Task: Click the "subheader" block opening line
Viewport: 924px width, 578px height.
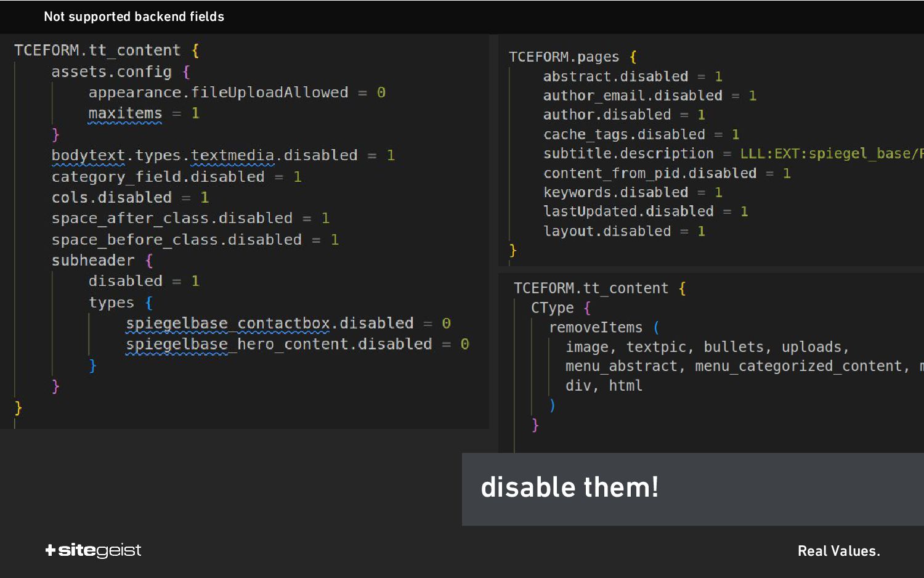Action: point(93,261)
